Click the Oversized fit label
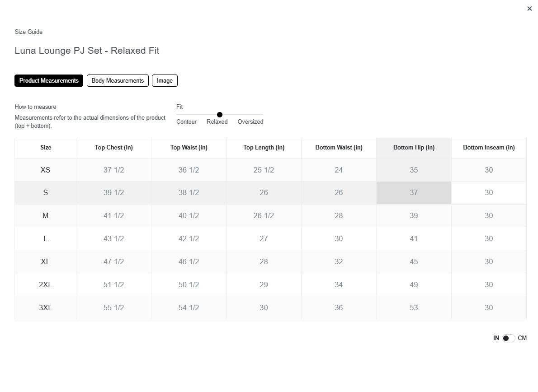 click(x=250, y=122)
